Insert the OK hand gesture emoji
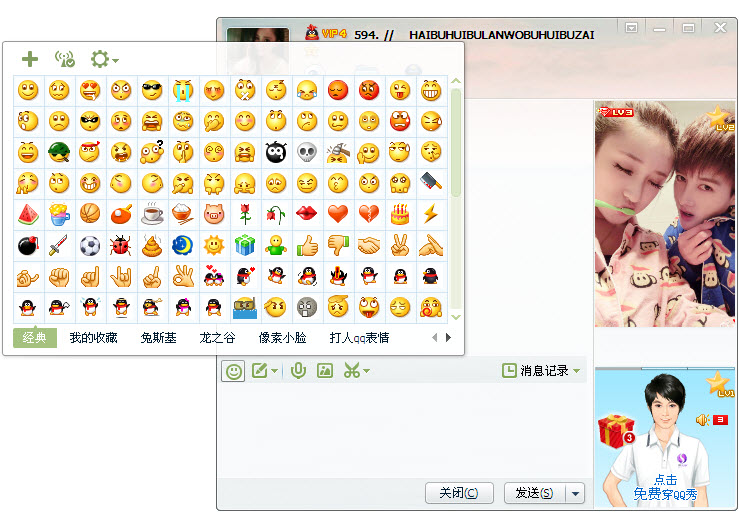 pyautogui.click(x=183, y=277)
